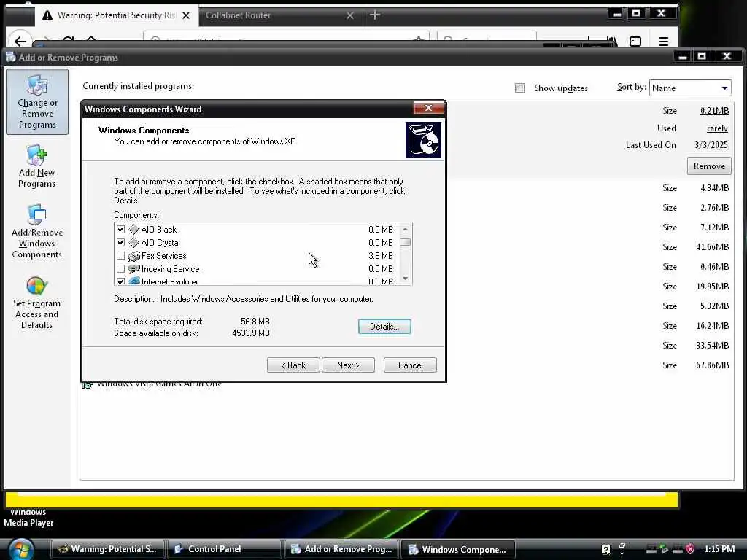Click the Remove button for selected program
Image resolution: width=747 pixels, height=560 pixels.
[709, 166]
